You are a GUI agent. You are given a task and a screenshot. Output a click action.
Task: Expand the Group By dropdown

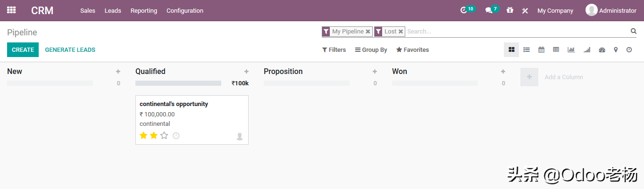(x=371, y=50)
